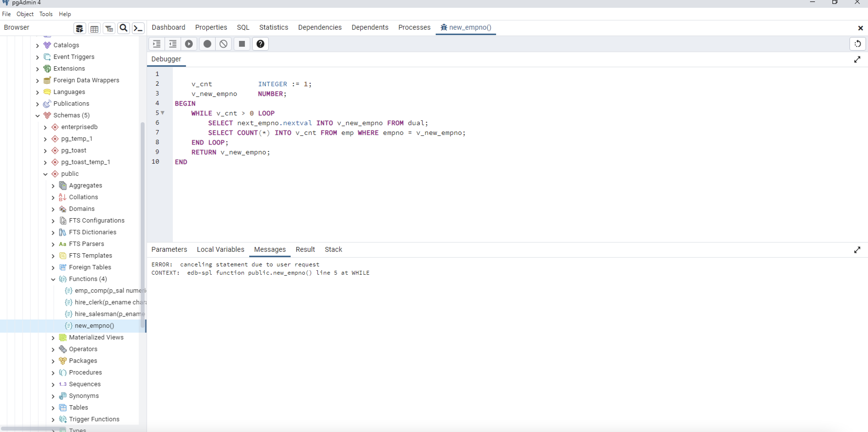Image resolution: width=868 pixels, height=432 pixels.
Task: Collapse the Functions (4) node
Action: coord(53,279)
